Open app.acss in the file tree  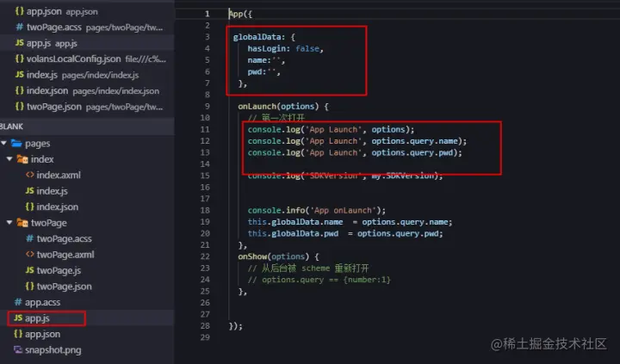pos(43,302)
